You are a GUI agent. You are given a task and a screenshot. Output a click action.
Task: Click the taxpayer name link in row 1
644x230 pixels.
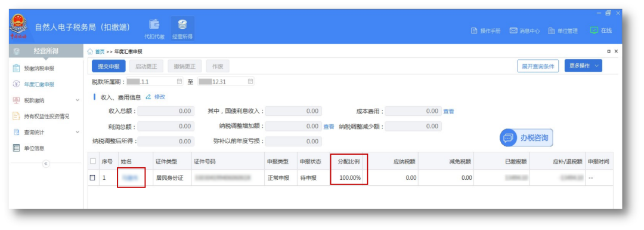coord(130,178)
